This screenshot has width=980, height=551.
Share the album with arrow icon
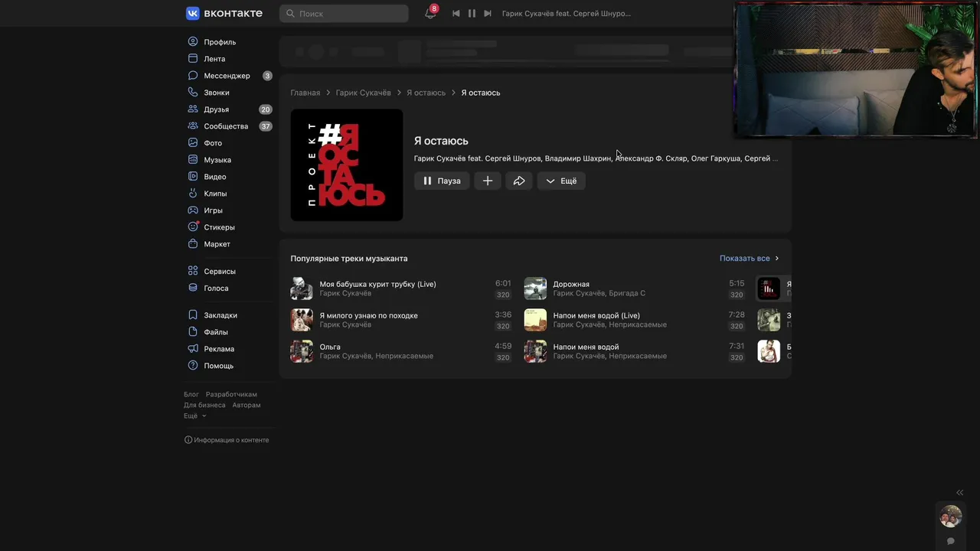519,181
